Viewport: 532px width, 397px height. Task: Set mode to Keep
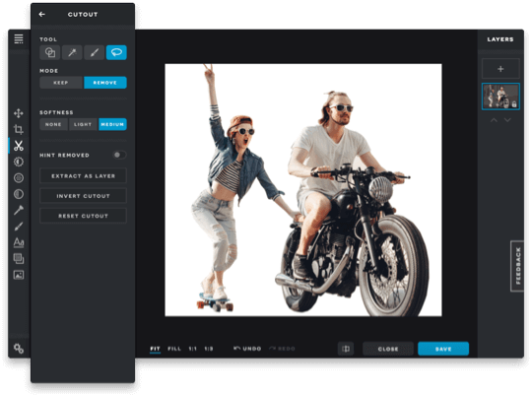pyautogui.click(x=61, y=83)
